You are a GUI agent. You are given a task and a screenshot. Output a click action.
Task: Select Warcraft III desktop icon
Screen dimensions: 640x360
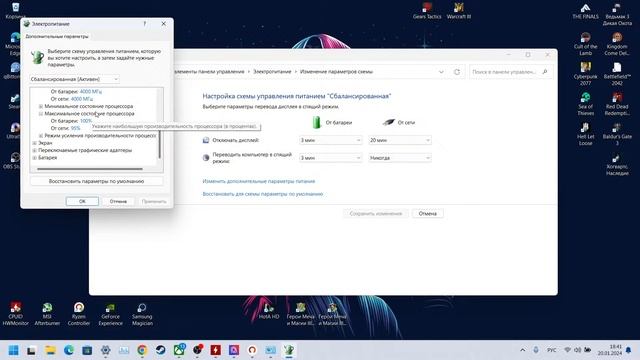[x=459, y=11]
